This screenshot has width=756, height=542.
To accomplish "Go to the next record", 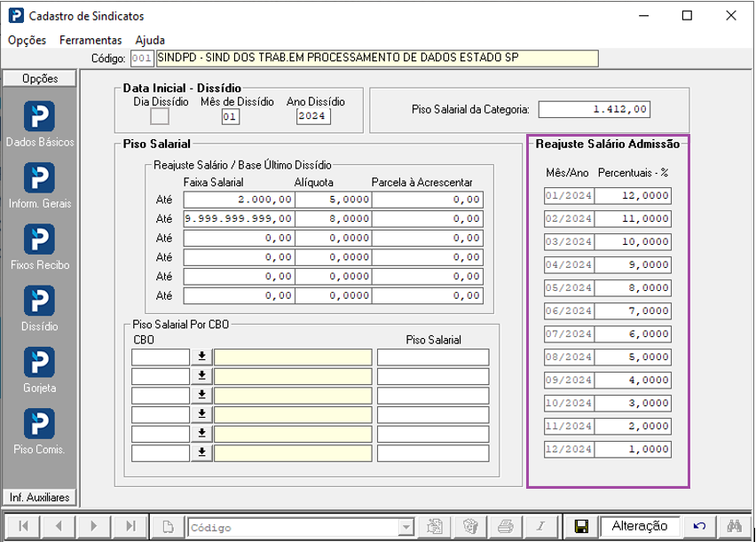I will coord(94,526).
